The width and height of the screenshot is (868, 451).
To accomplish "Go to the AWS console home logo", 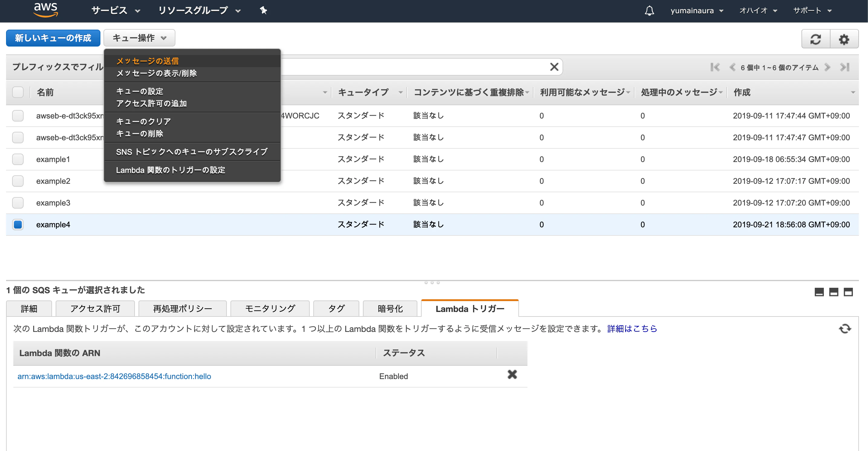I will pos(46,10).
